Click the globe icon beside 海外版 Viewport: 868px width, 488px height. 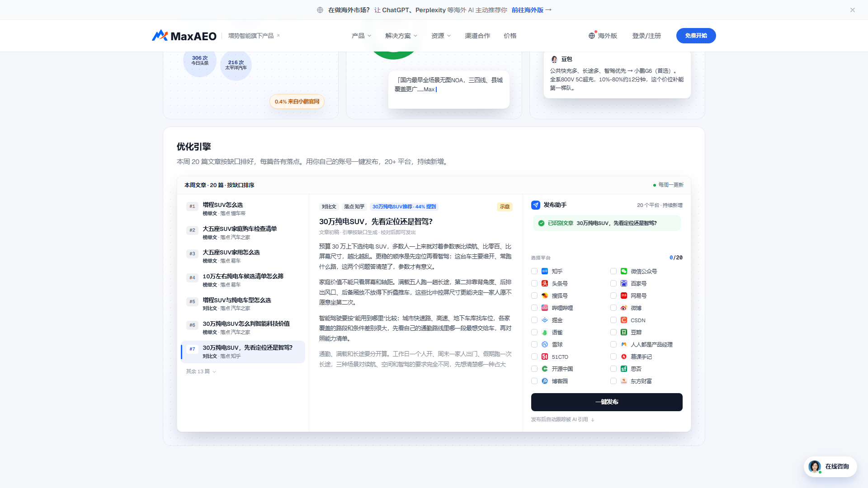[x=592, y=36]
